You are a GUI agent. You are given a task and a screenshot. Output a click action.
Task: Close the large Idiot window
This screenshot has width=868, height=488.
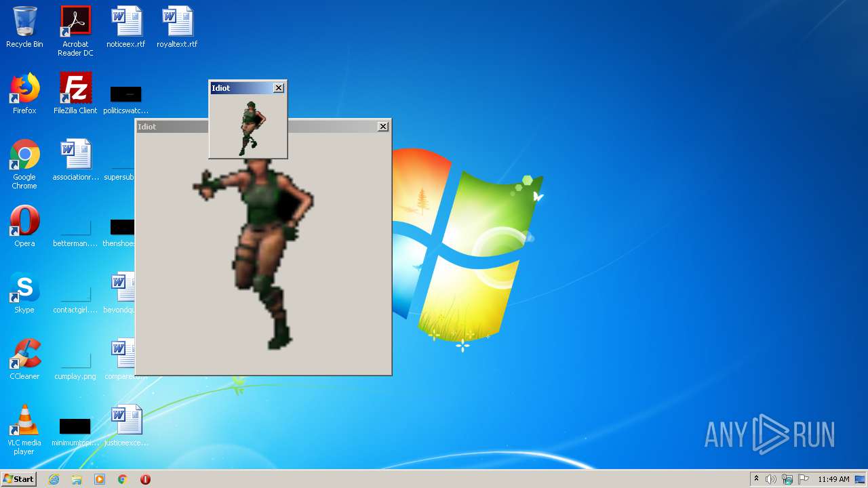pyautogui.click(x=383, y=127)
